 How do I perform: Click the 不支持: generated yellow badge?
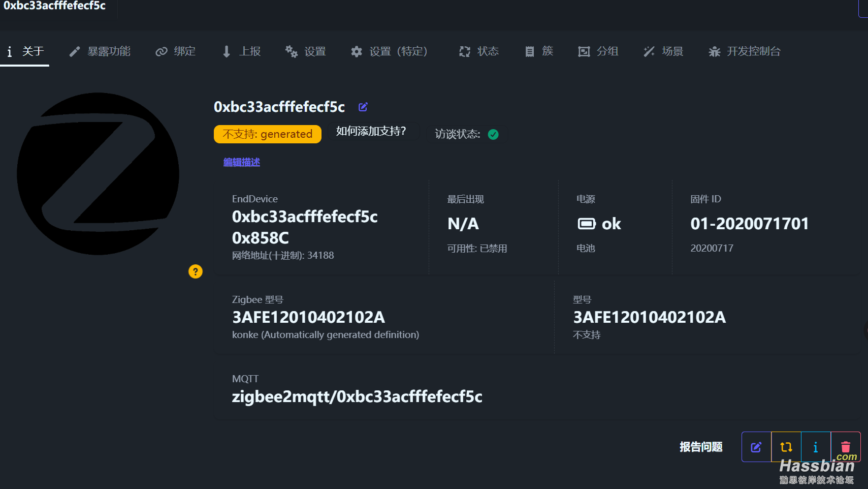coord(268,134)
